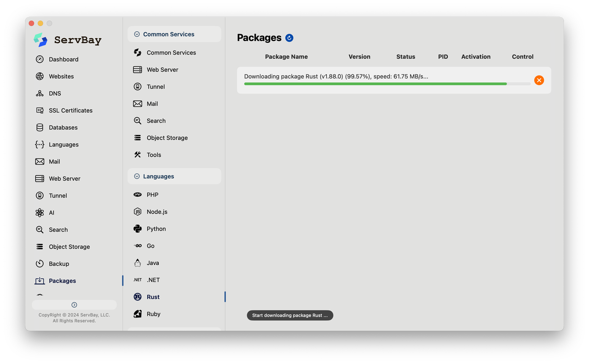589x364 pixels.
Task: Click the Status column header
Action: point(405,57)
